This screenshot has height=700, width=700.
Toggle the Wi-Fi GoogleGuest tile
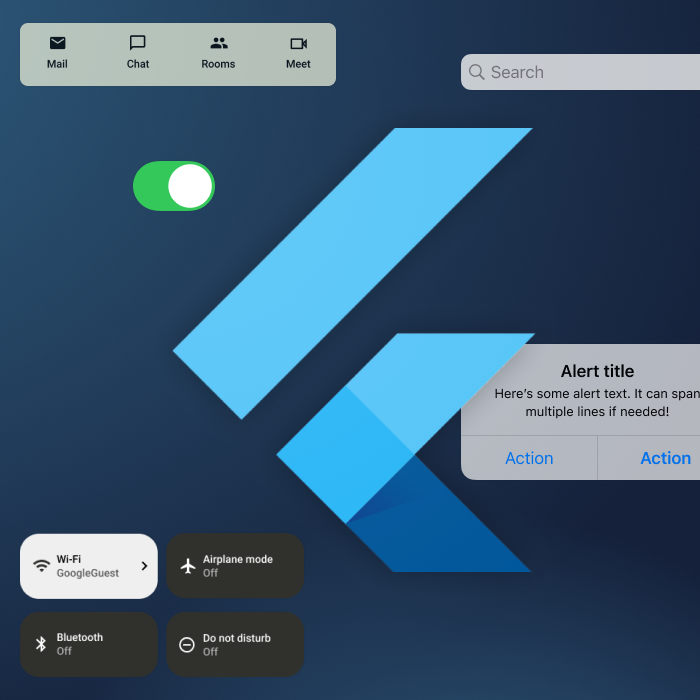point(89,566)
